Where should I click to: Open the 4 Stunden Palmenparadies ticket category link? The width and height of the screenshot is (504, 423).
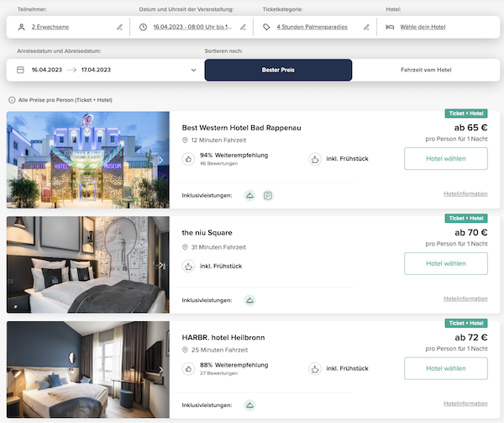(x=312, y=27)
